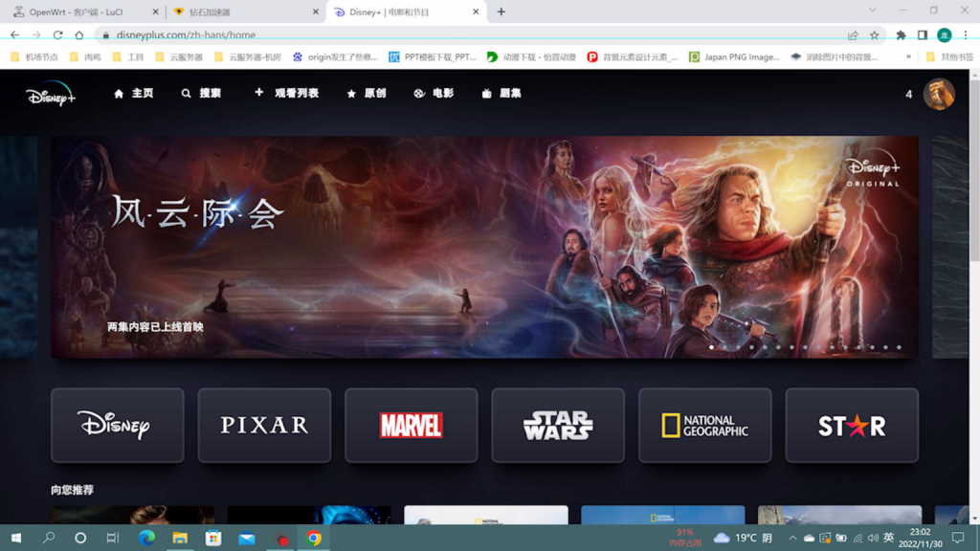Close the OpenWrt LuCI tab

pyautogui.click(x=155, y=11)
